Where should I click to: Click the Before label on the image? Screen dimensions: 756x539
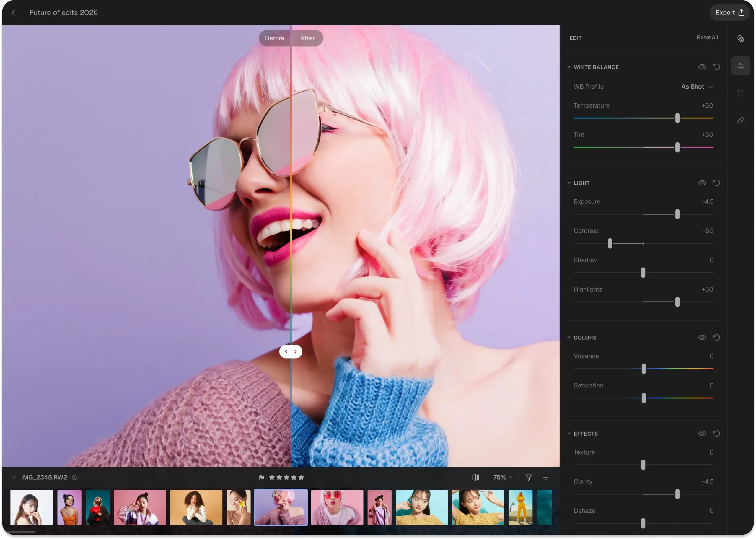point(274,38)
